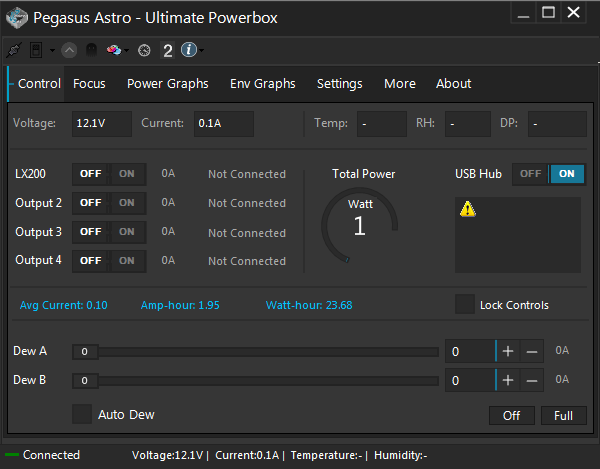Open the About tab
This screenshot has width=600, height=469.
[453, 83]
